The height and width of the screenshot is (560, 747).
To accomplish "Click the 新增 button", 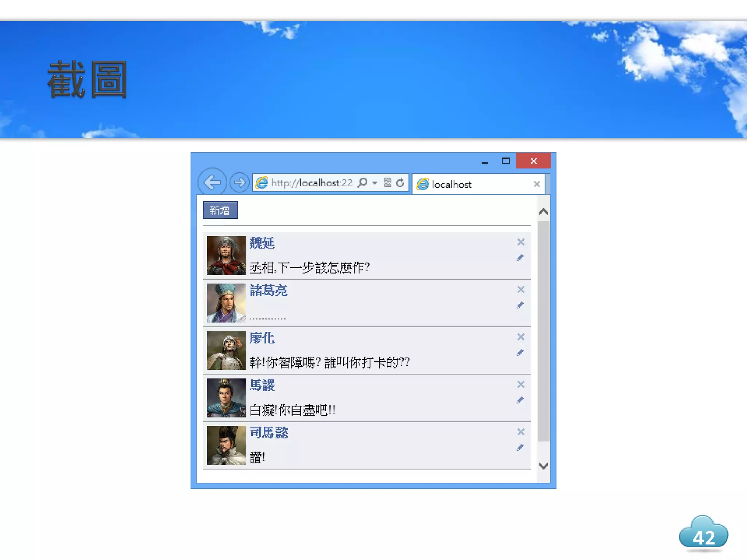I will pyautogui.click(x=220, y=210).
